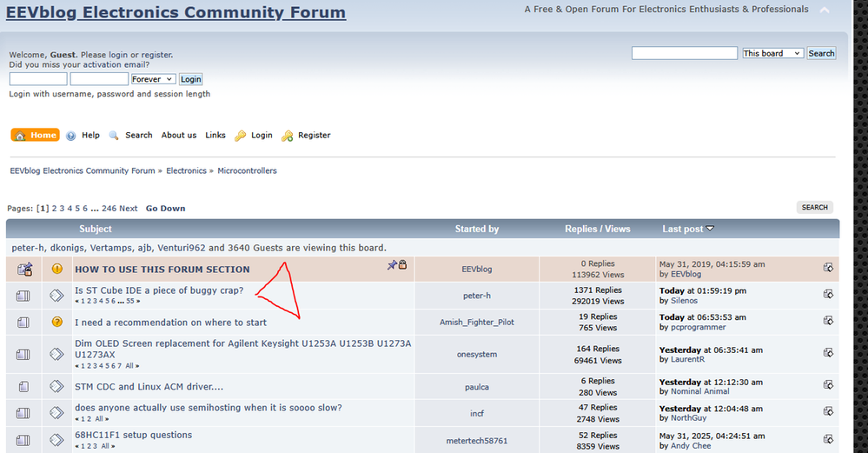Click the Search button beside This board
Viewport: 868px width, 453px height.
[821, 53]
